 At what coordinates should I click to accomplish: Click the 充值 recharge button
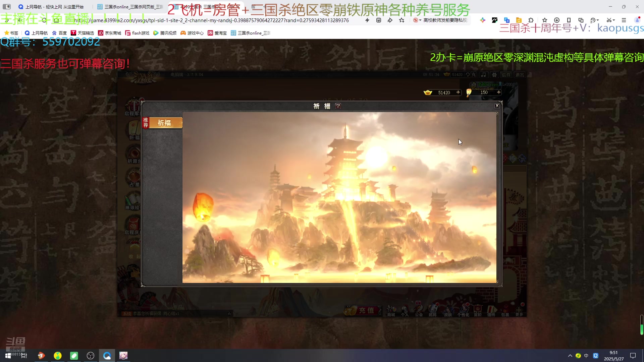point(363,311)
